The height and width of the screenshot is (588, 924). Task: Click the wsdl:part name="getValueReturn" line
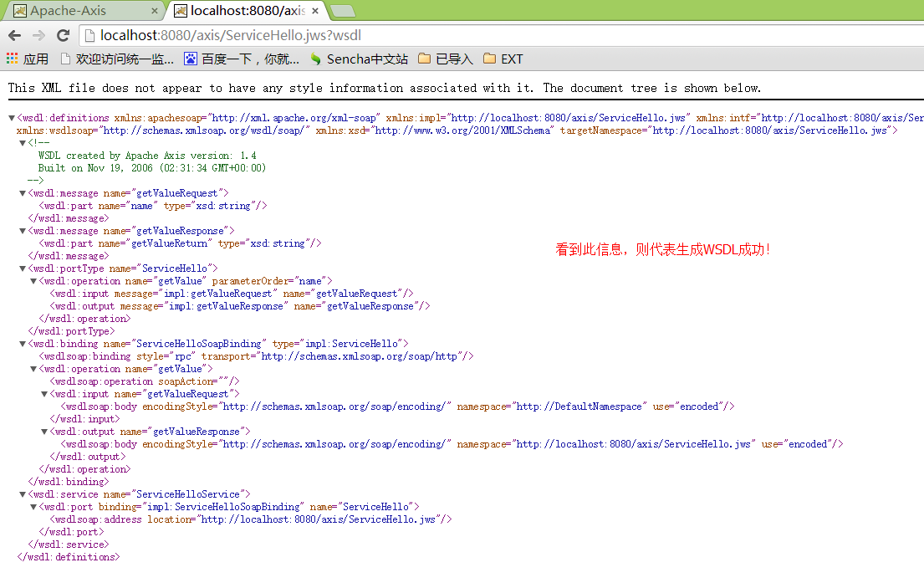tap(181, 243)
